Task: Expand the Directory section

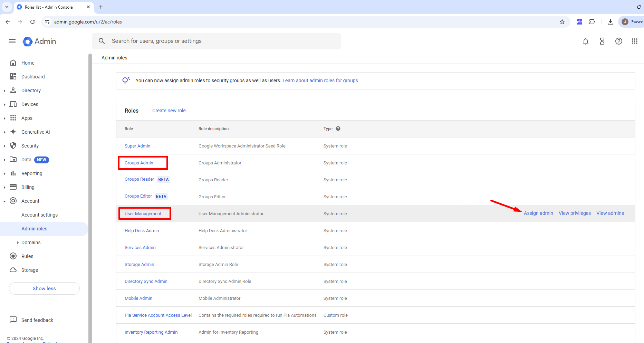Action: pos(4,90)
